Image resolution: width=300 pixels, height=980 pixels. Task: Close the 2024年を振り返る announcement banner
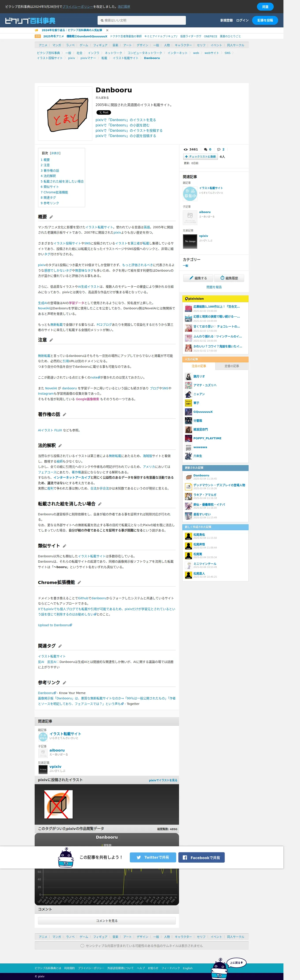coord(107,30)
